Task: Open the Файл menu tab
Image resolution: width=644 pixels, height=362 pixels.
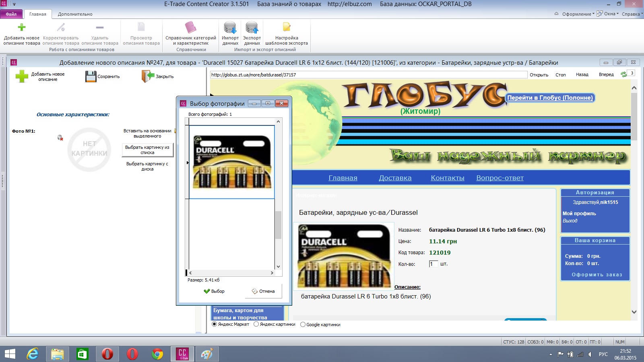Action: tap(11, 14)
